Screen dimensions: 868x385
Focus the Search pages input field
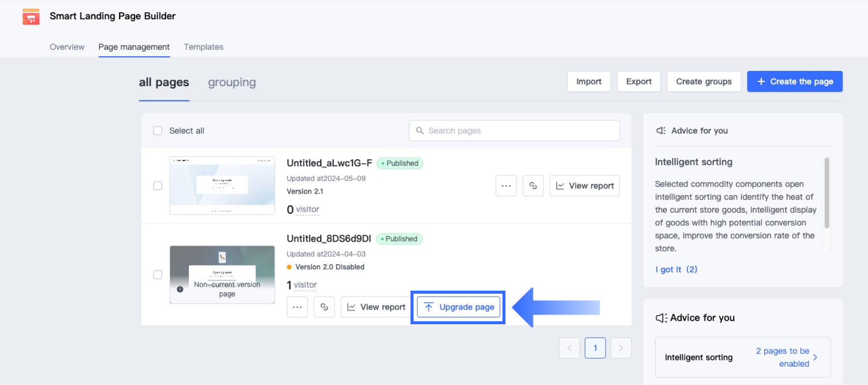click(x=514, y=131)
